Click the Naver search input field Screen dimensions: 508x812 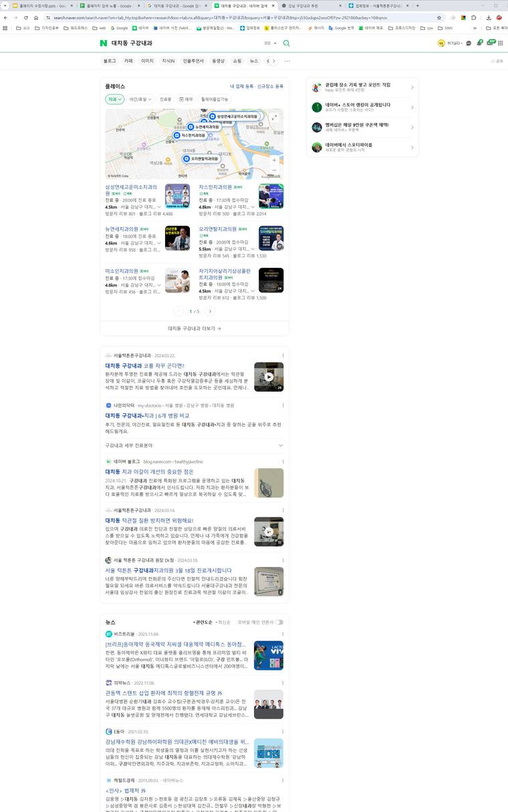pos(186,43)
